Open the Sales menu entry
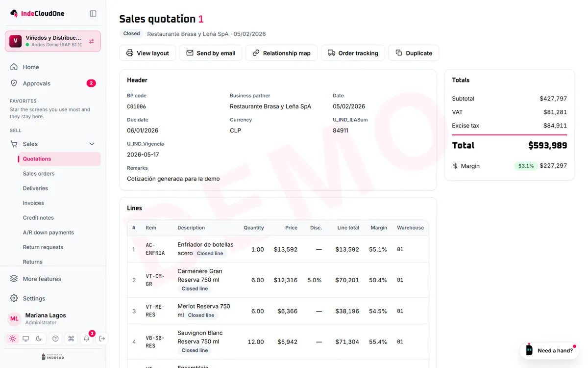588x368 pixels. [x=53, y=144]
